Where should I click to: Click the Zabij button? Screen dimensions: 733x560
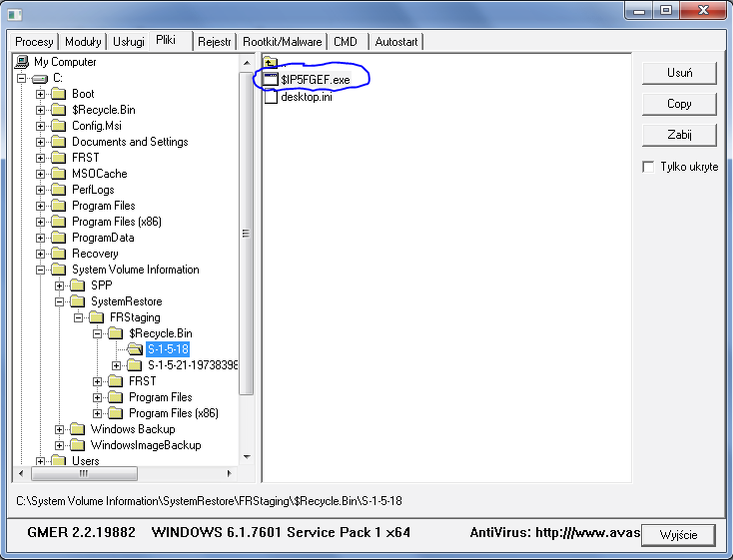point(679,135)
